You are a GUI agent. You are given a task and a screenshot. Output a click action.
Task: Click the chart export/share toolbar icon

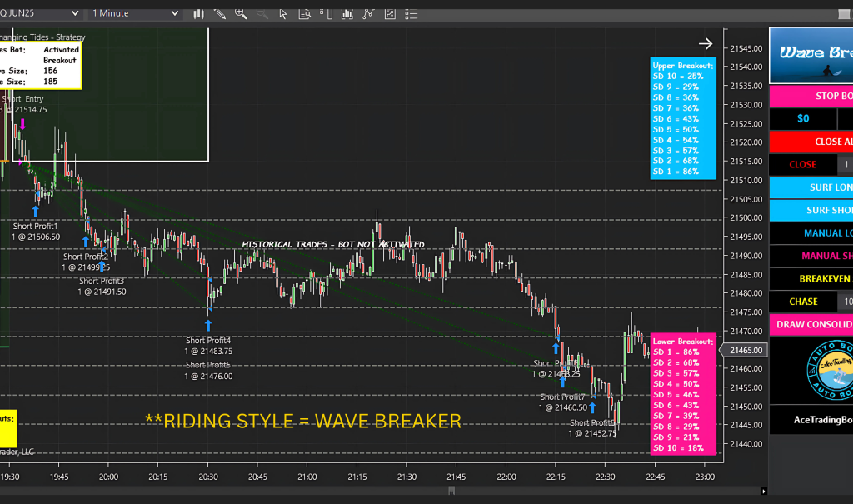click(x=390, y=14)
